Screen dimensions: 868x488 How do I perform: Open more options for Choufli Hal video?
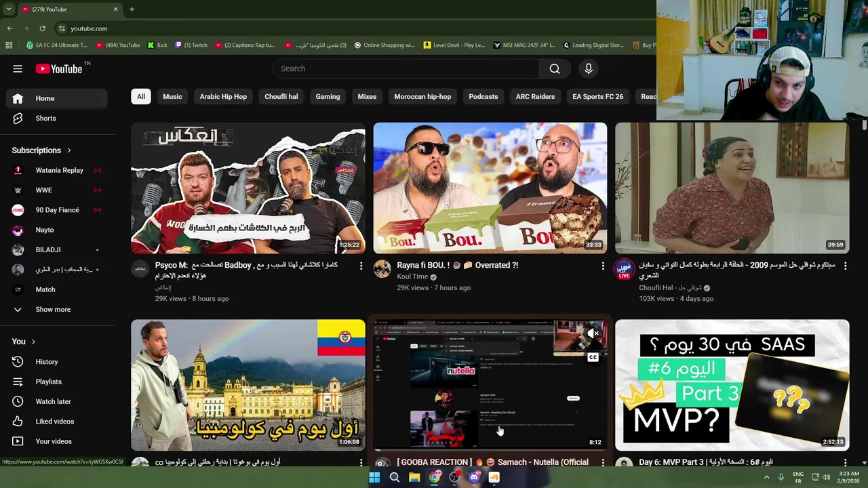[x=845, y=266]
